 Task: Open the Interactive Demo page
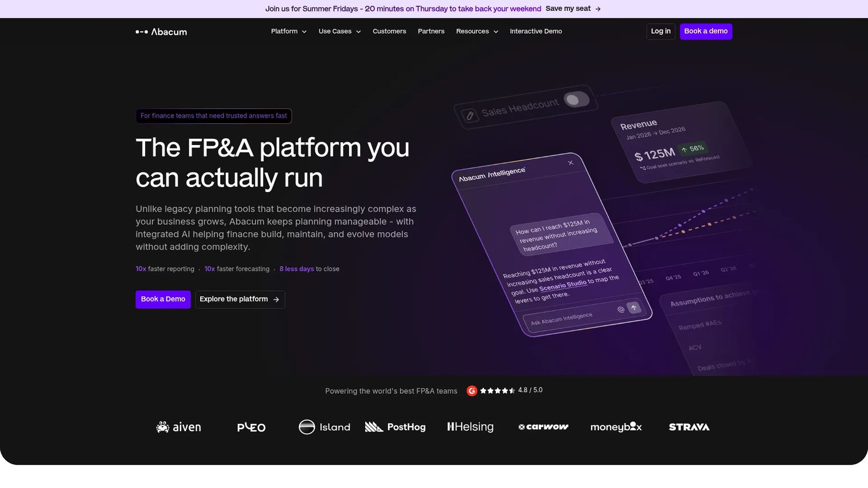coord(536,32)
